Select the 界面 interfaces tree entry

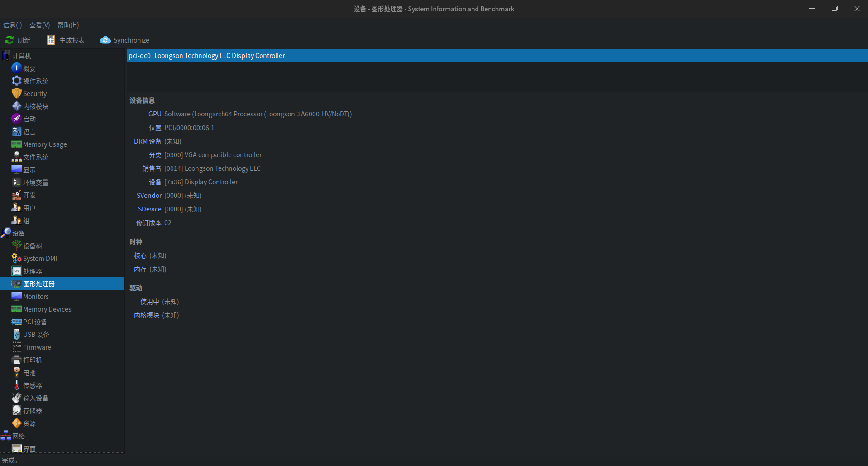coord(29,449)
